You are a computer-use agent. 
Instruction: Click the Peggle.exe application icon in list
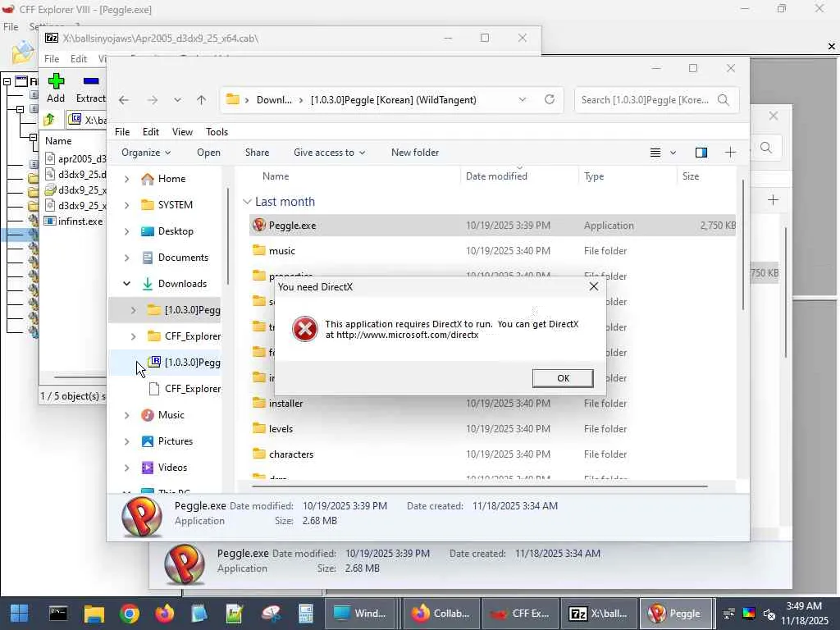click(x=258, y=225)
